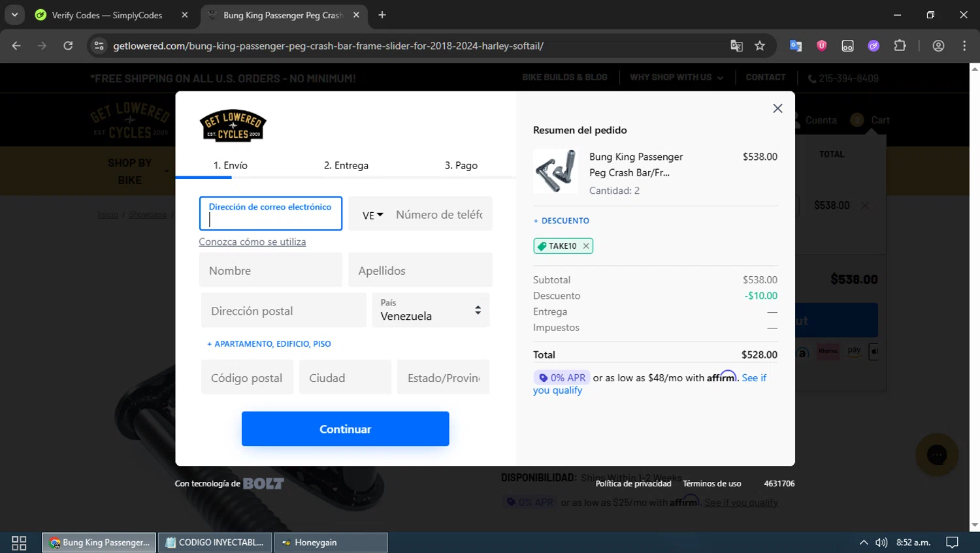Image resolution: width=980 pixels, height=553 pixels.
Task: Go back with the browser arrow
Action: 16,46
